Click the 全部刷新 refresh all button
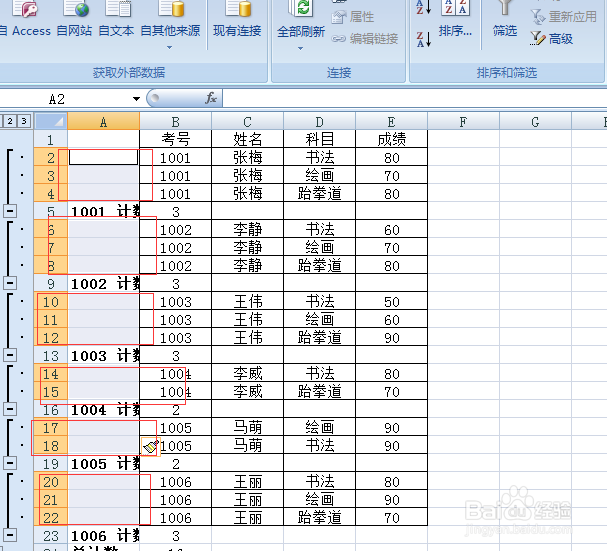Screen dimensions: 607x551 (301, 20)
